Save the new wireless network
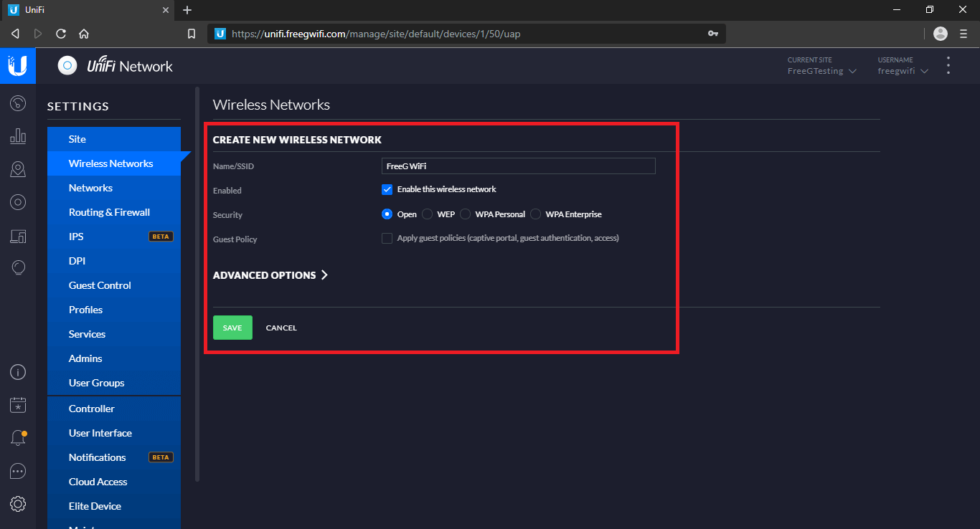Viewport: 980px width, 529px height. pos(232,328)
